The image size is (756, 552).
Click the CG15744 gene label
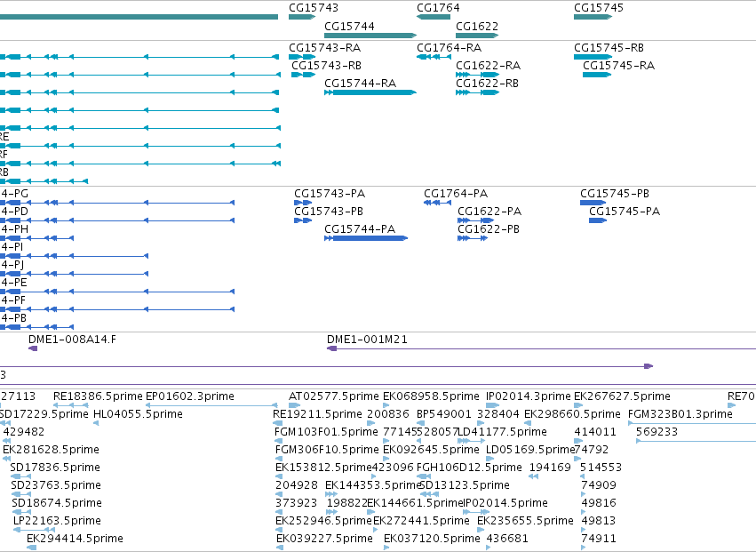tap(349, 27)
